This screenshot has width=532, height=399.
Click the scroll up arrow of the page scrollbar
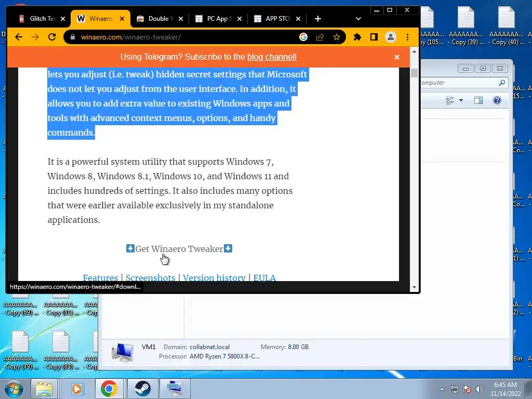[414, 51]
